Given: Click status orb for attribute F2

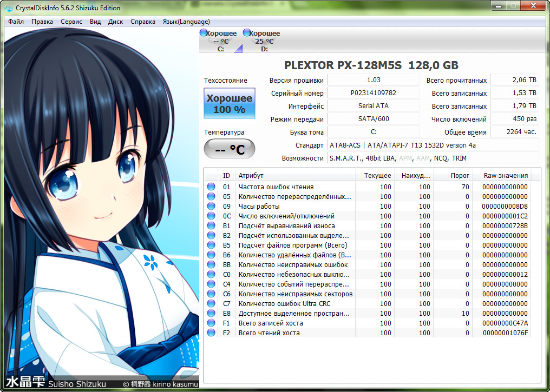Looking at the screenshot, I should [211, 333].
